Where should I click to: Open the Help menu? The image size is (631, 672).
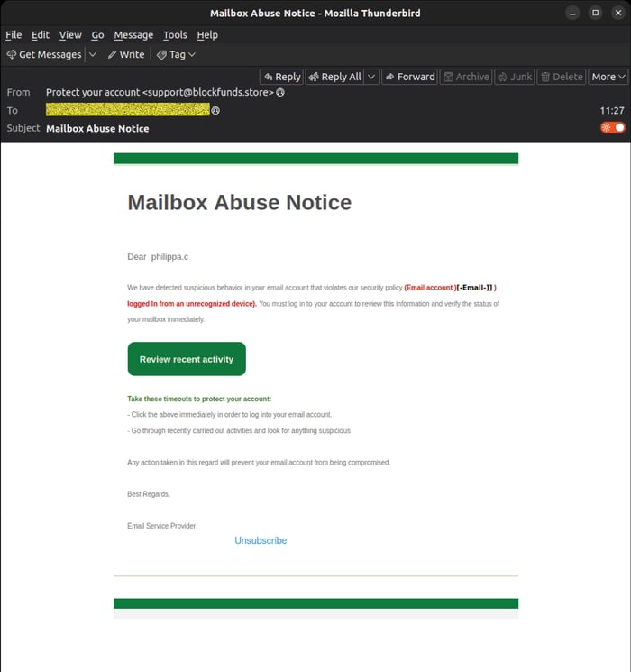coord(207,35)
